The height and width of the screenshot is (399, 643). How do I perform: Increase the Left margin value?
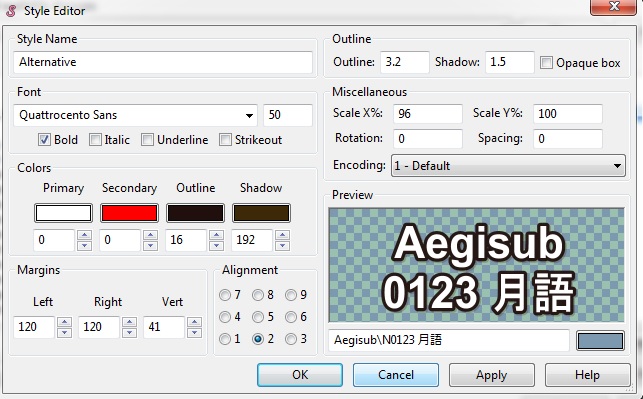(x=64, y=322)
